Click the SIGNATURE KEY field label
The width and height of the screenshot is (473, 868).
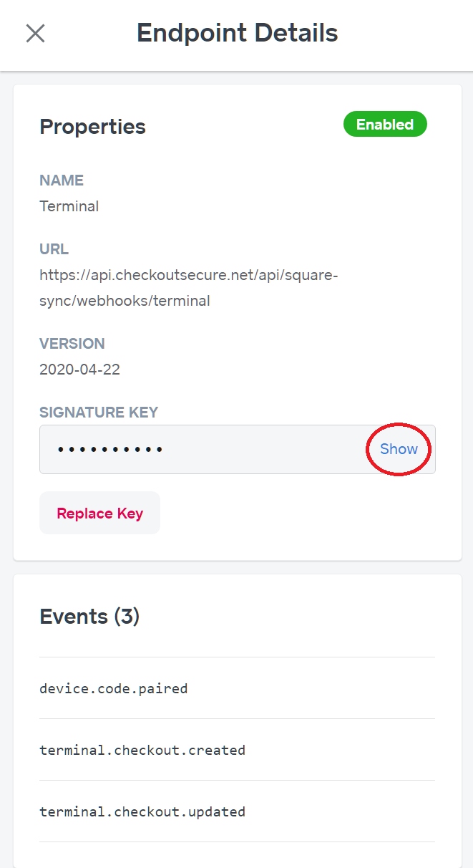coord(99,413)
